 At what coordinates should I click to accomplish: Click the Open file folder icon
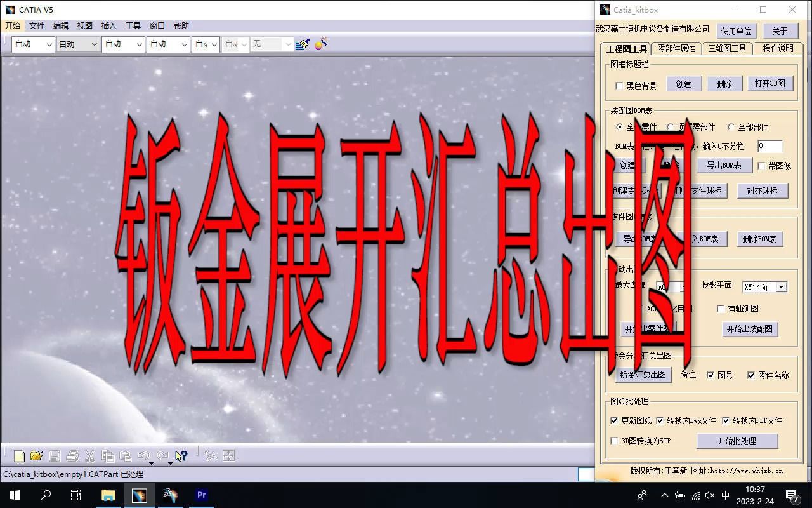tap(36, 455)
